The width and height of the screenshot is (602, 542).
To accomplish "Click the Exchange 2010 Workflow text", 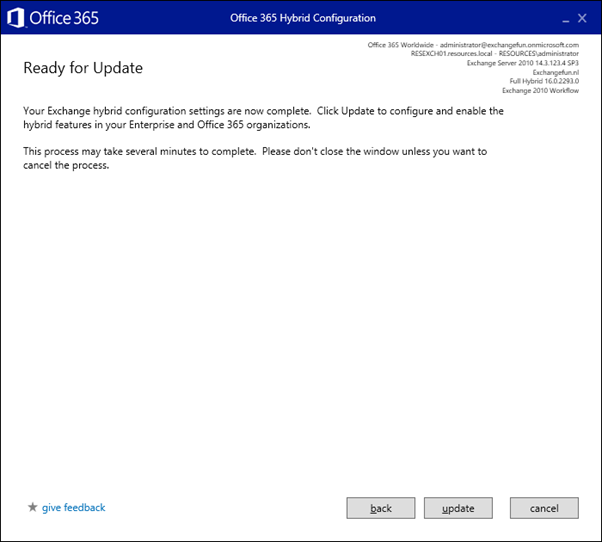I will pyautogui.click(x=540, y=92).
